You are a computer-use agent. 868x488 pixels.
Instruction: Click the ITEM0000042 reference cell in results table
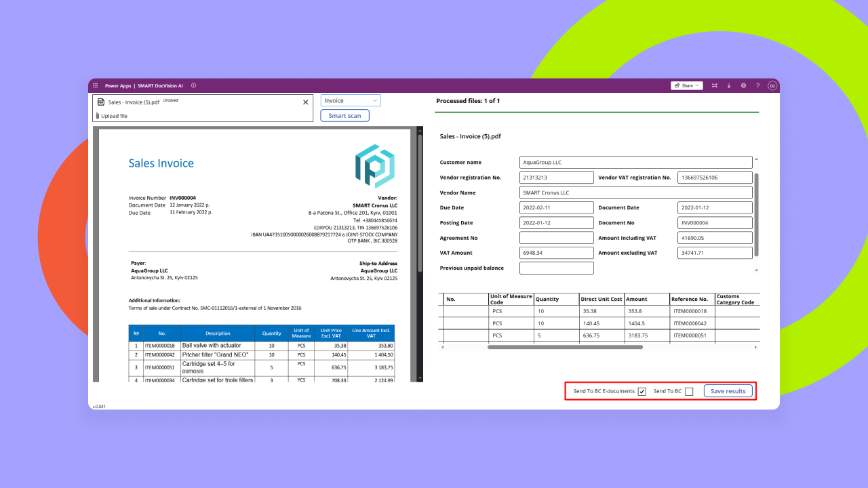(x=692, y=323)
